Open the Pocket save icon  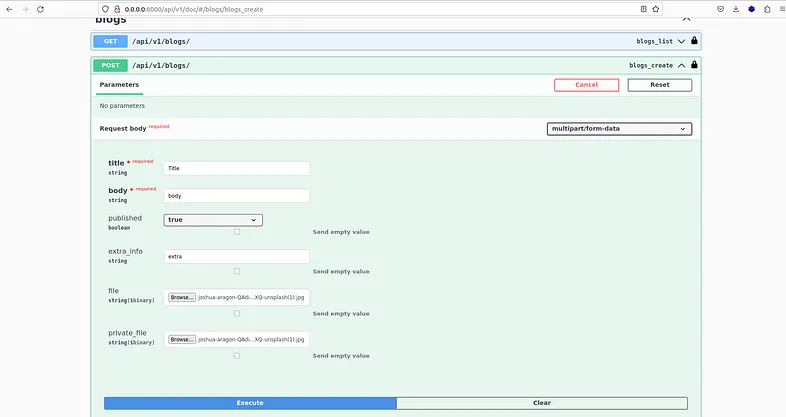(x=720, y=9)
